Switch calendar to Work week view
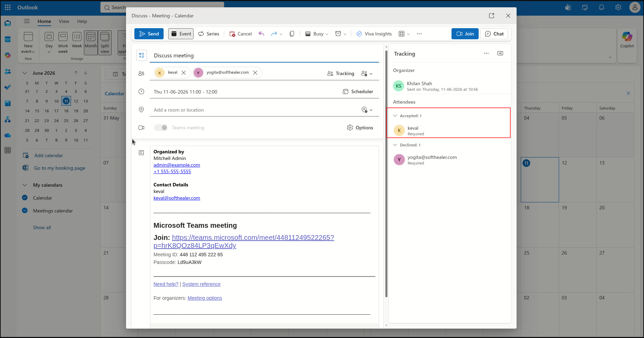The image size is (644, 338). [x=63, y=42]
